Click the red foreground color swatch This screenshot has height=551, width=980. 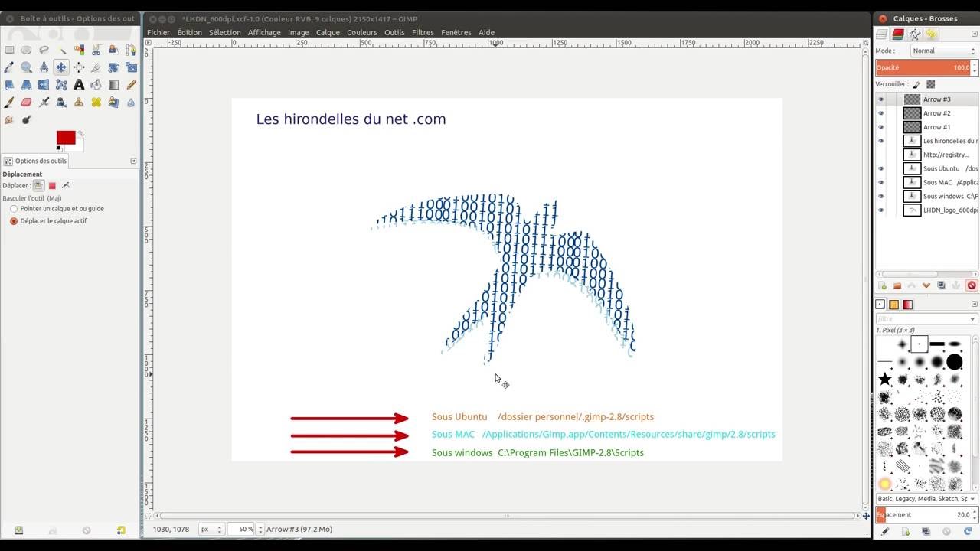click(x=66, y=138)
